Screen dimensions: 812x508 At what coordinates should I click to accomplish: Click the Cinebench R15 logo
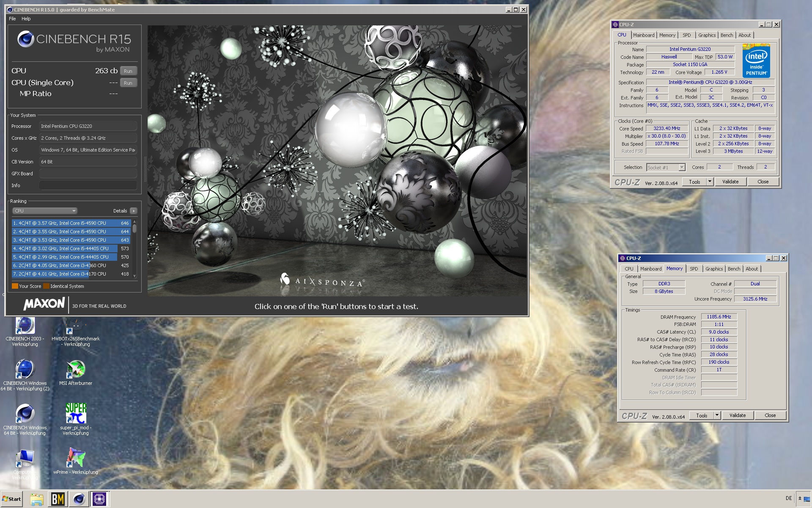pos(74,42)
